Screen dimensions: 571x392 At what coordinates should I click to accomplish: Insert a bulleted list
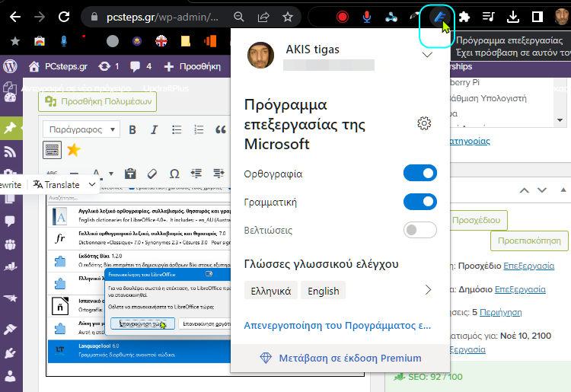click(x=177, y=129)
